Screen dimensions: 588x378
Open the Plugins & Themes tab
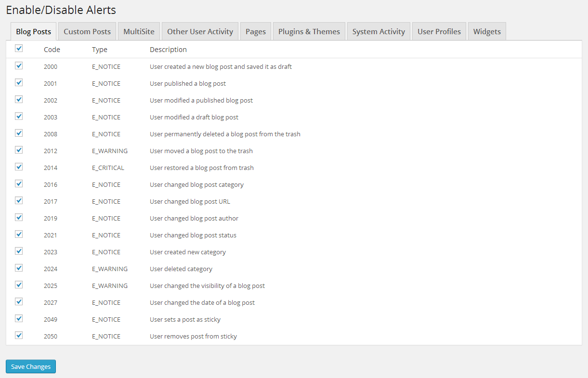tap(309, 31)
